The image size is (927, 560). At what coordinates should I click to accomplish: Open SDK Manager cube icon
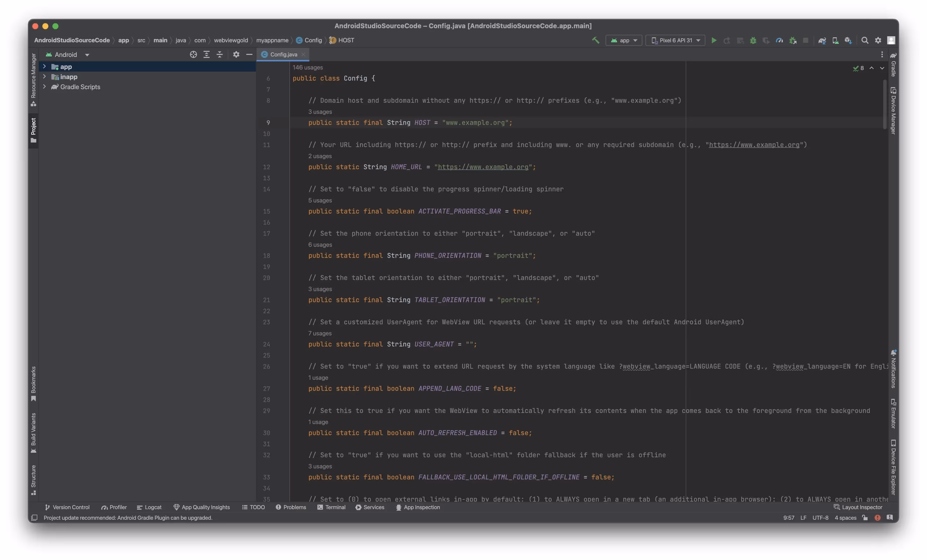click(x=848, y=40)
